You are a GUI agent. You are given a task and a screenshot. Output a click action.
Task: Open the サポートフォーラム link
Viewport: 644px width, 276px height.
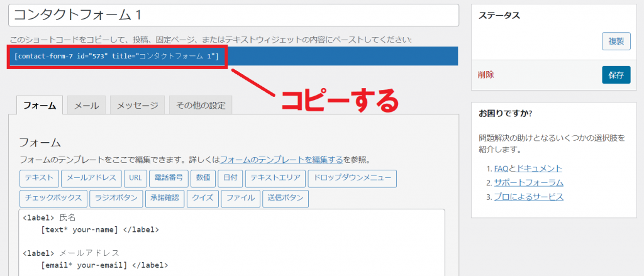point(528,183)
